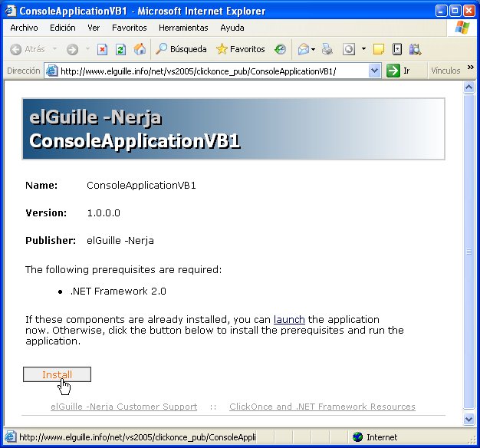Screen dimensions: 480x448
Task: Open ClickOnce and .NET Framework Resources link
Action: 322,407
